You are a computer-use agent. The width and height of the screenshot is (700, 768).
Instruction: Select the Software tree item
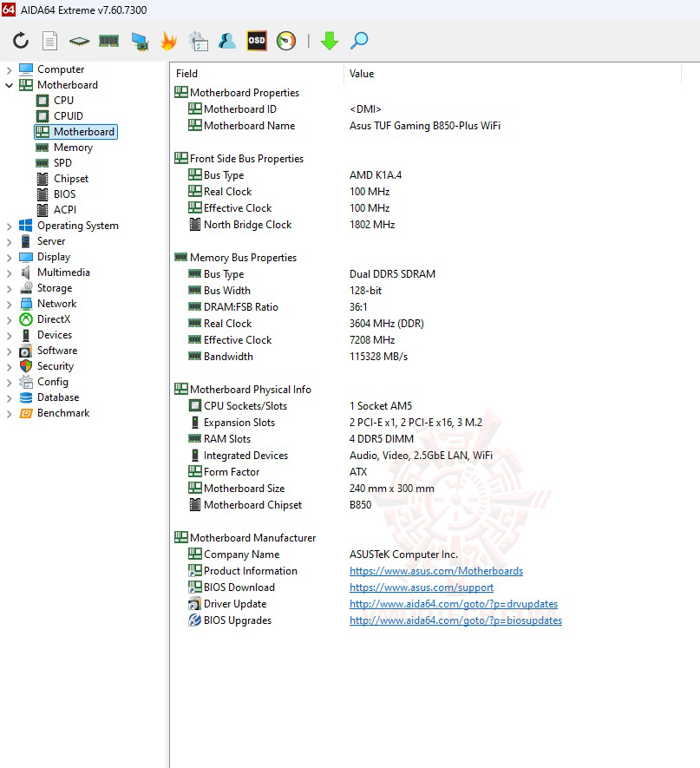(x=57, y=351)
